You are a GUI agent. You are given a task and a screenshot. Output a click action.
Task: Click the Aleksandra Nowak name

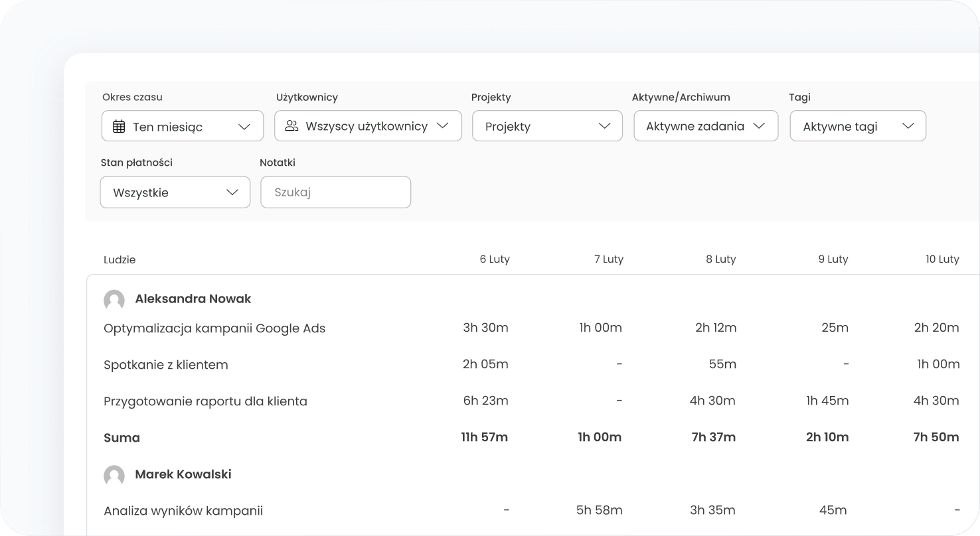193,299
